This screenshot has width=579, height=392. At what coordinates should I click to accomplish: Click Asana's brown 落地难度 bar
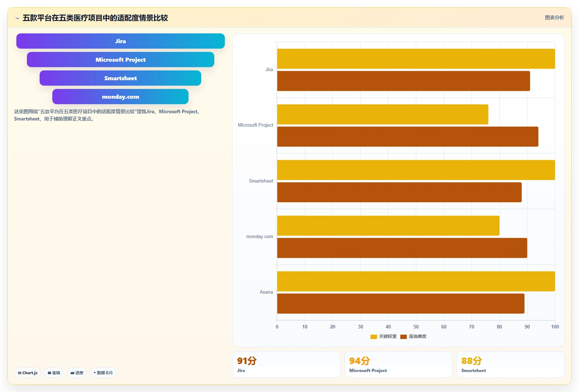[x=401, y=303]
